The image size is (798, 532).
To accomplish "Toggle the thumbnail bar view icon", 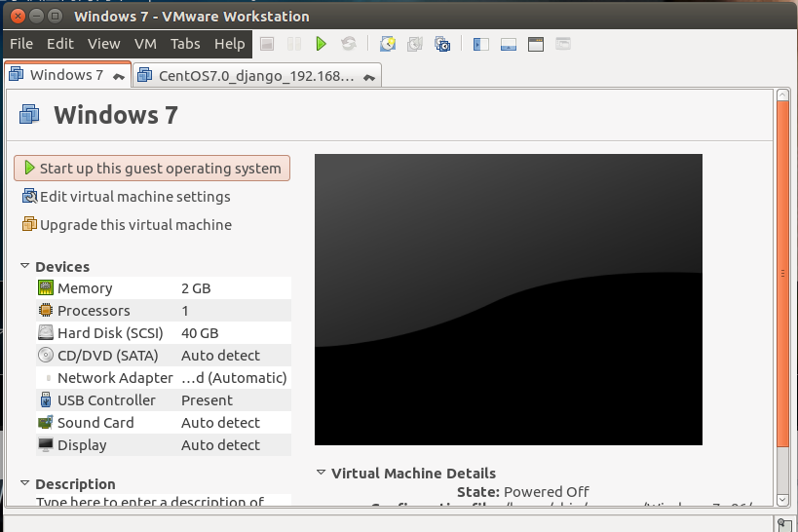I will tap(508, 44).
